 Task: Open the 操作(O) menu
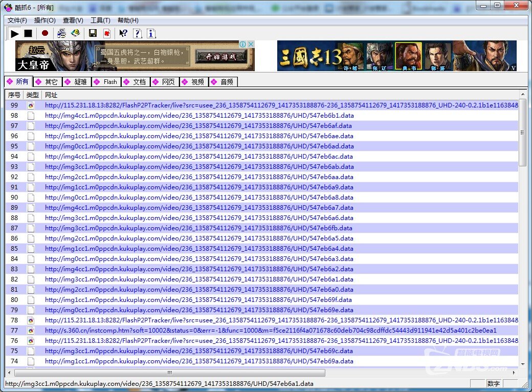click(45, 20)
